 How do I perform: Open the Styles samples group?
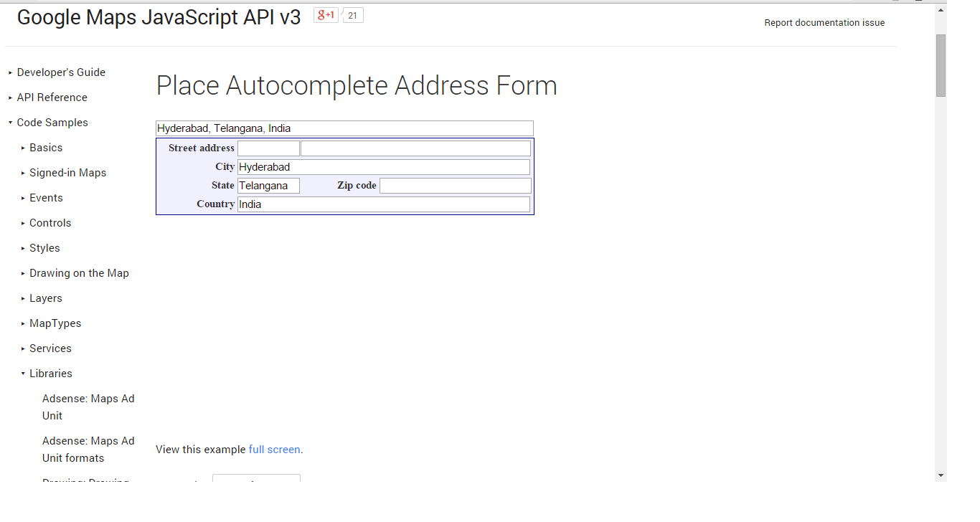tap(44, 248)
